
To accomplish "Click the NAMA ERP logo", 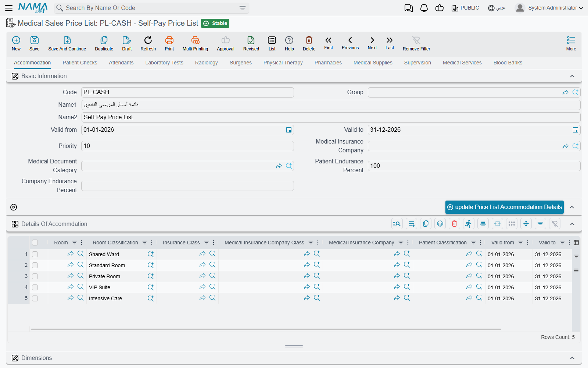I will point(33,8).
